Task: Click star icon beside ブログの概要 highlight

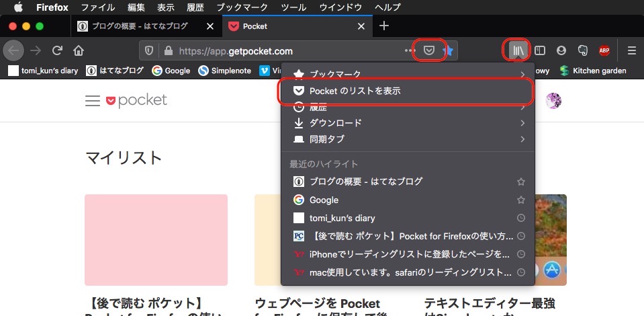Action: point(521,182)
